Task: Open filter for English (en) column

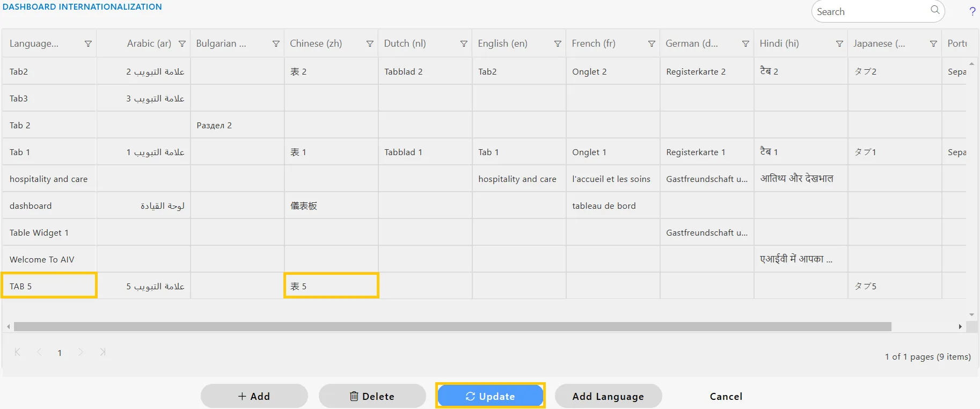Action: pos(558,43)
